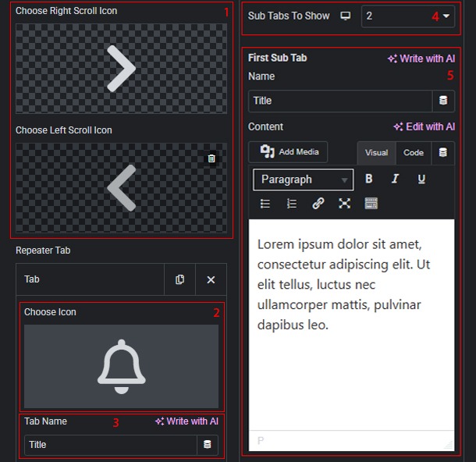Image resolution: width=476 pixels, height=462 pixels.
Task: Switch to the Code editor tab
Action: (x=414, y=152)
